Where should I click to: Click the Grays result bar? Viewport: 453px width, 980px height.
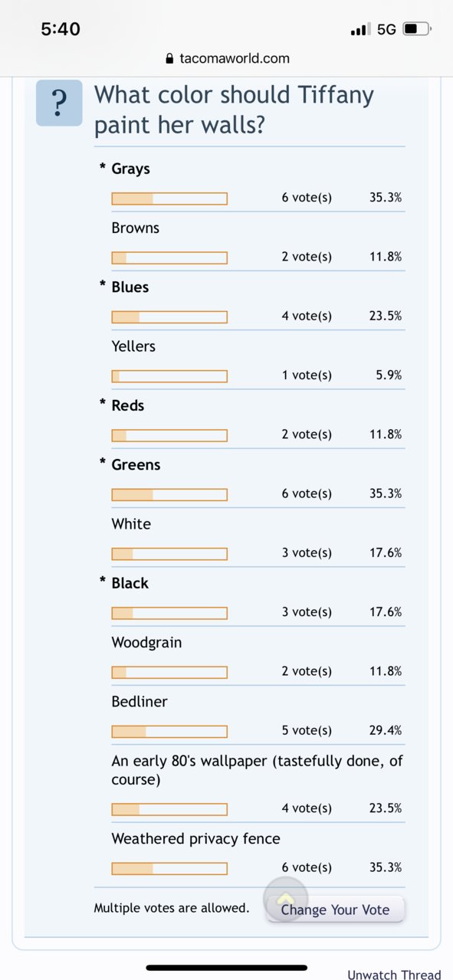(x=169, y=198)
